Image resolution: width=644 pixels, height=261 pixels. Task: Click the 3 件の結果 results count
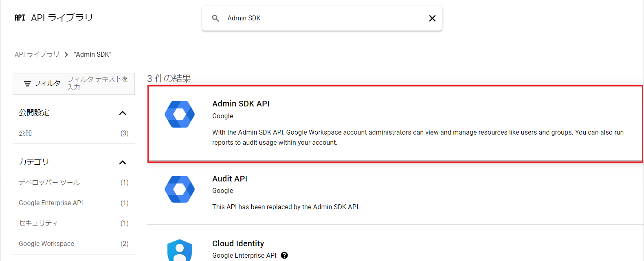pyautogui.click(x=169, y=78)
